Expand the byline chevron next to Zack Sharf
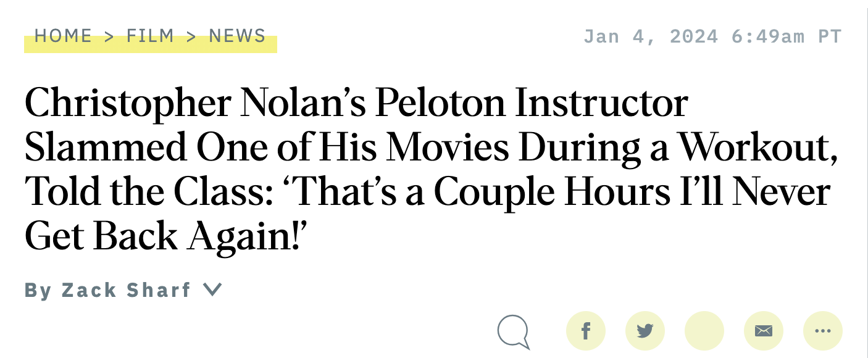868x358 pixels. tap(213, 289)
